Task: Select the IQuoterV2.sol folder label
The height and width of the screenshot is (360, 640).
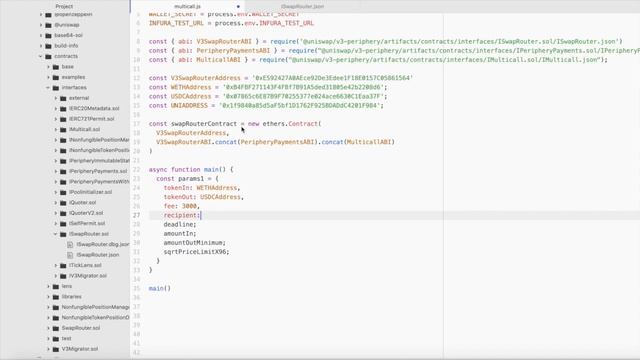Action: click(86, 213)
